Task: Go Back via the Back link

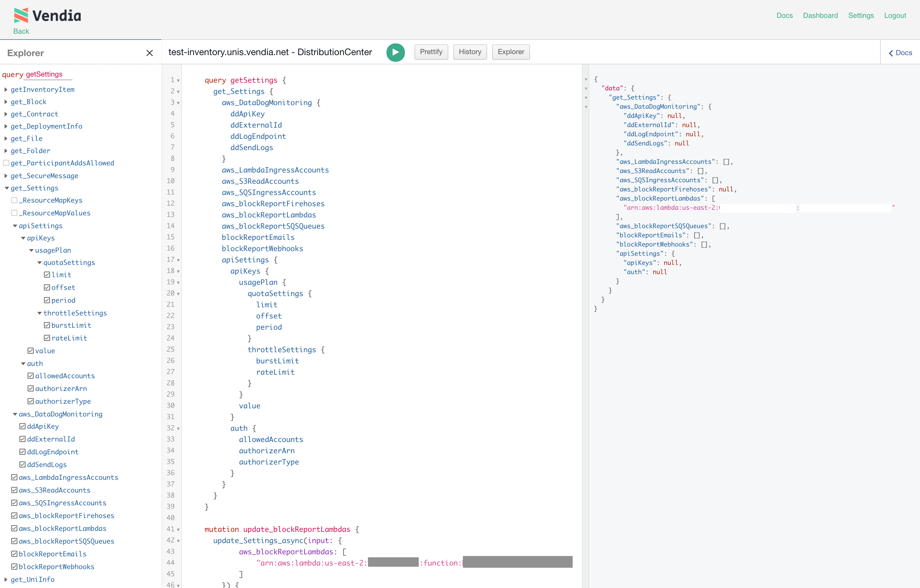Action: [x=21, y=31]
